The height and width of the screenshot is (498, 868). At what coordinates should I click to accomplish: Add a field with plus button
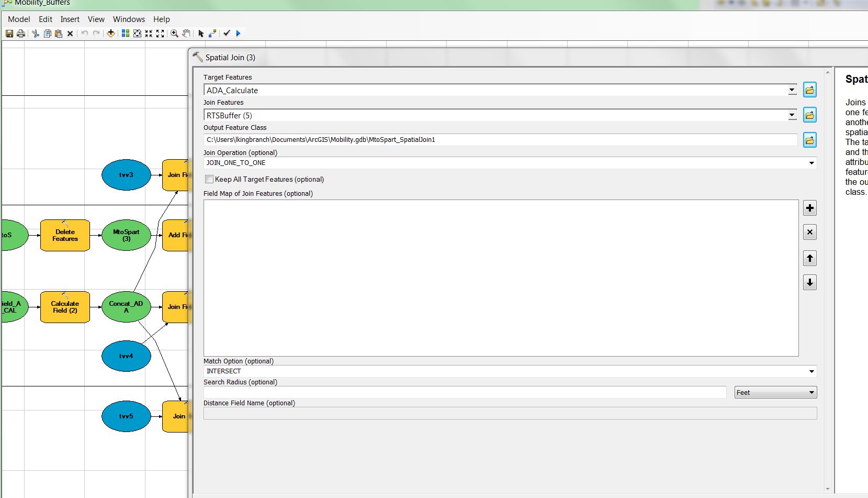pyautogui.click(x=810, y=208)
